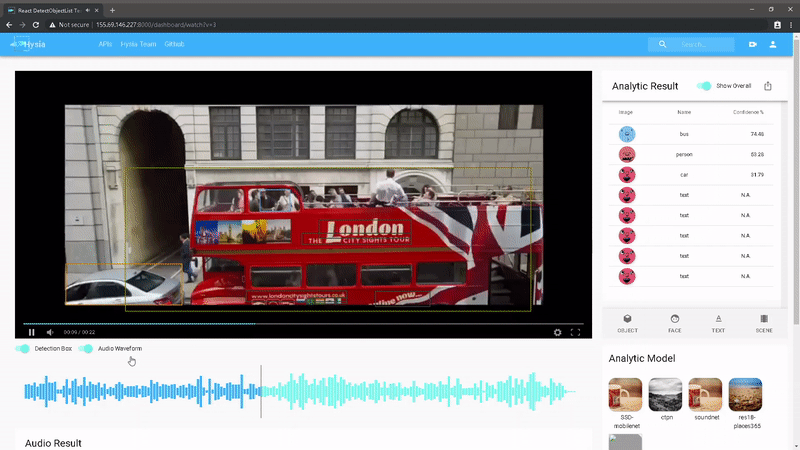This screenshot has height=450, width=800.
Task: Toggle the Show Overall switch
Action: coord(704,86)
